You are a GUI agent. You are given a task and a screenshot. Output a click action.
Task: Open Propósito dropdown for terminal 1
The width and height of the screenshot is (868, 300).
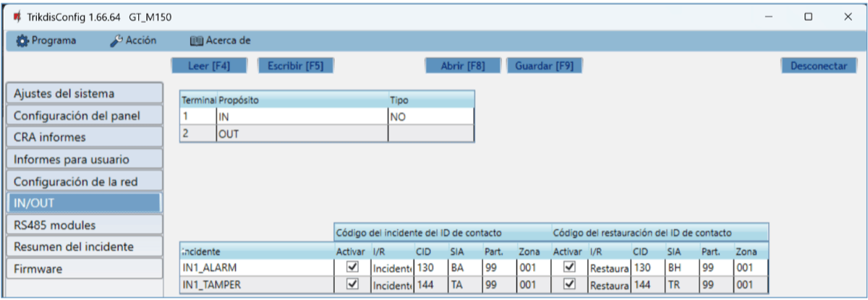tap(302, 116)
